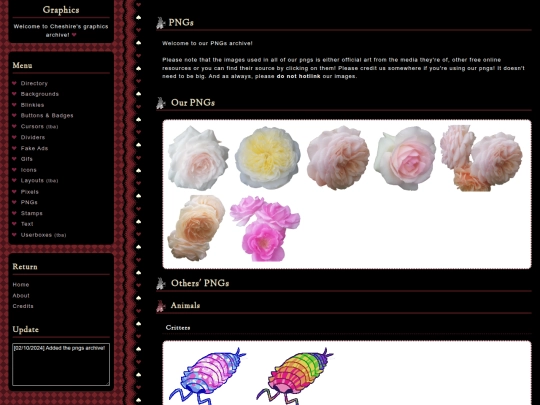This screenshot has width=540, height=405.
Task: Open the rainbow isopod PNG
Action: 295,376
